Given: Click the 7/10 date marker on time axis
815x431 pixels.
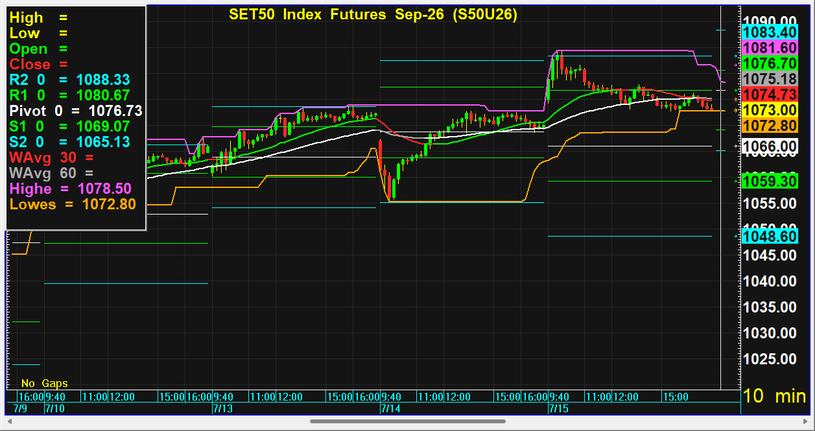Looking at the screenshot, I should (x=55, y=409).
